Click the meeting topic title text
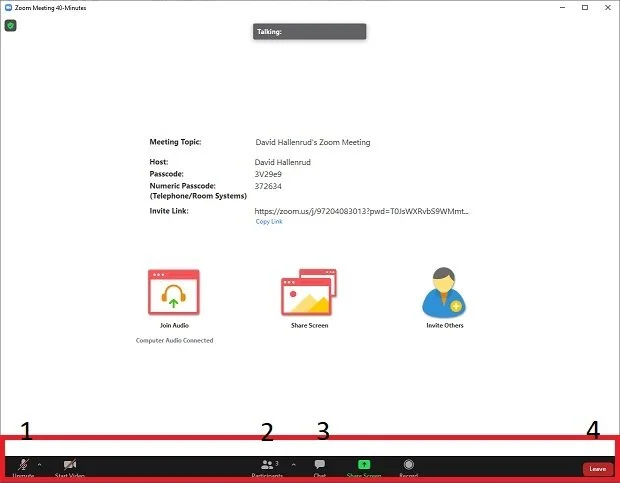Image resolution: width=620 pixels, height=483 pixels. (x=313, y=142)
